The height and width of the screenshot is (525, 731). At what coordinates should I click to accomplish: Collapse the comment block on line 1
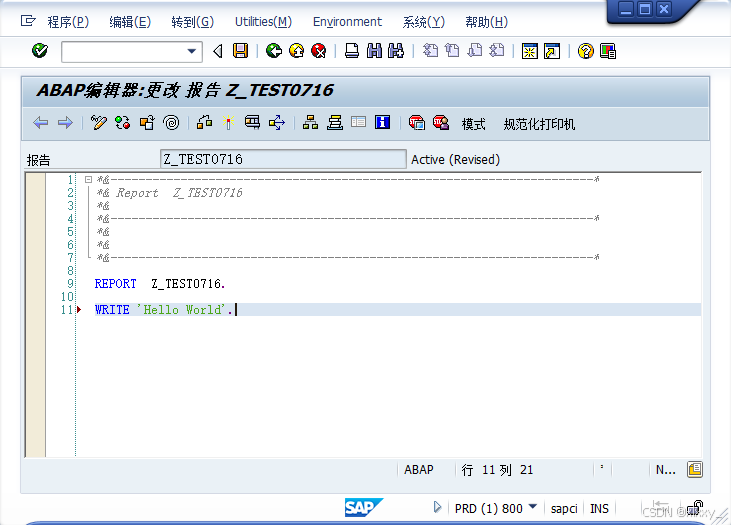88,179
